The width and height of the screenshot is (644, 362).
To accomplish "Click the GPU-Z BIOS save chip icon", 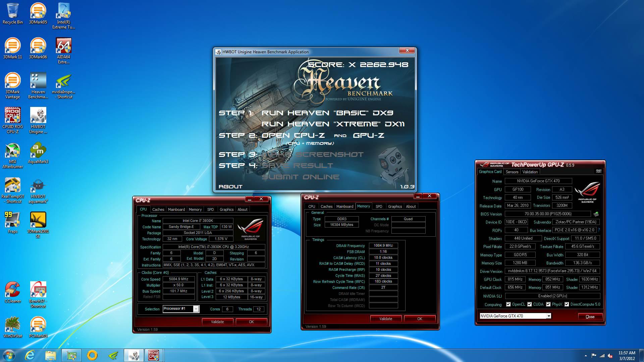I will point(596,214).
